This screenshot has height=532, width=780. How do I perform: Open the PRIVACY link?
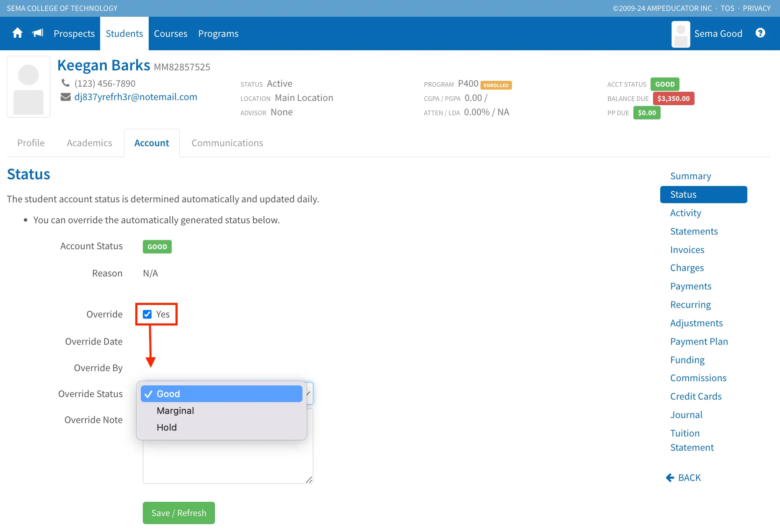click(x=757, y=8)
